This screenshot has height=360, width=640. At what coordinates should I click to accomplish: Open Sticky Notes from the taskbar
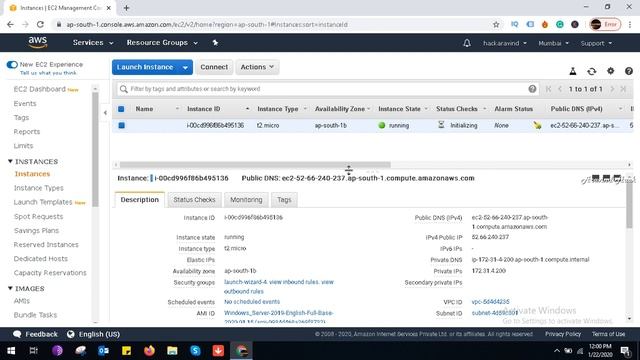127,351
